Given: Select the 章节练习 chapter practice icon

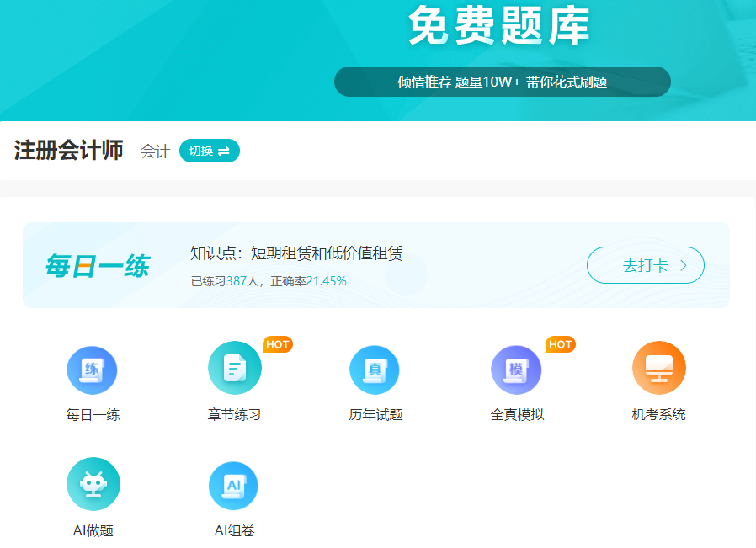Looking at the screenshot, I should (x=234, y=368).
